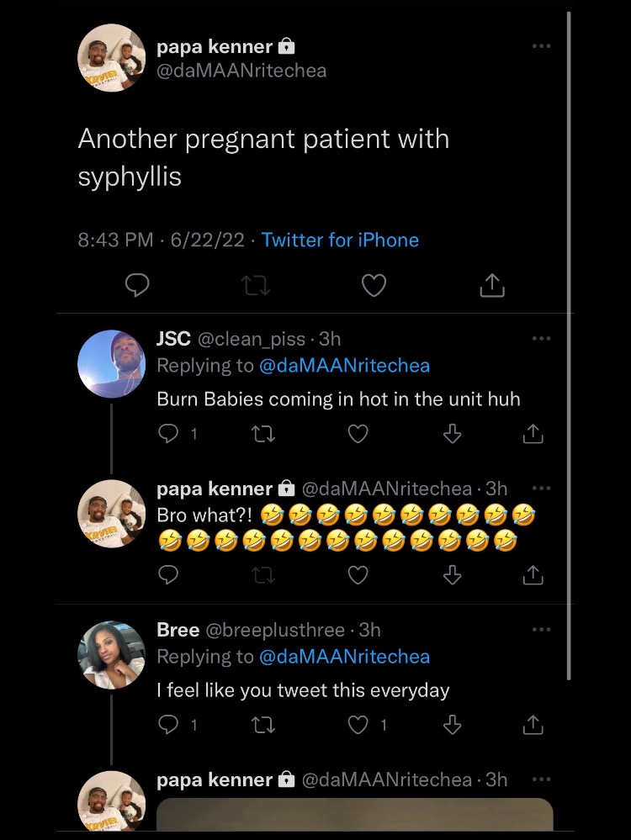Open more options on JSC's reply
631x840 pixels.
[541, 338]
